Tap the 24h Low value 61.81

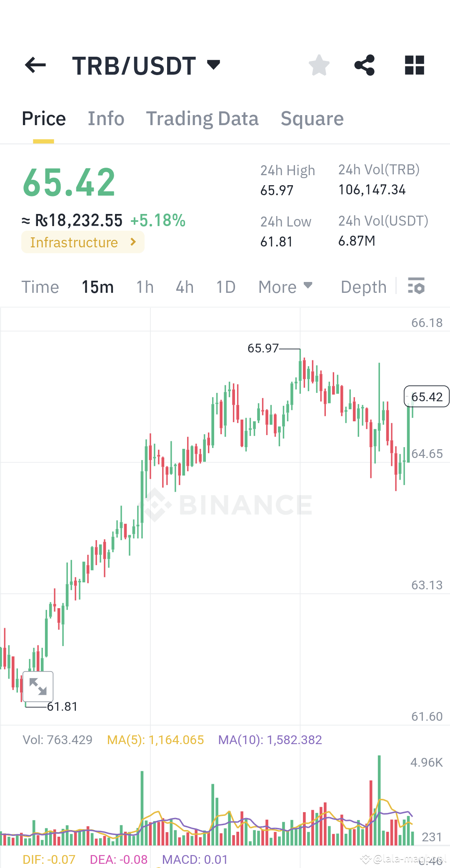(x=276, y=241)
